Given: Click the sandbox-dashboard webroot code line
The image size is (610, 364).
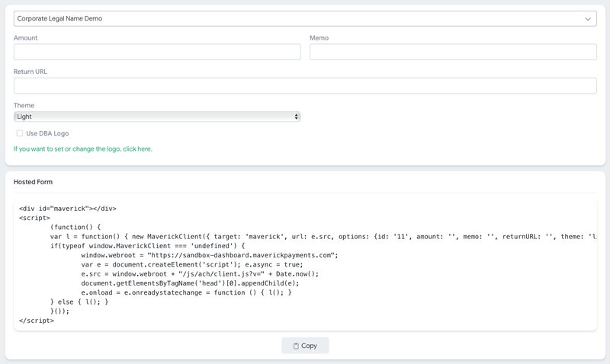Looking at the screenshot, I should click(x=210, y=255).
